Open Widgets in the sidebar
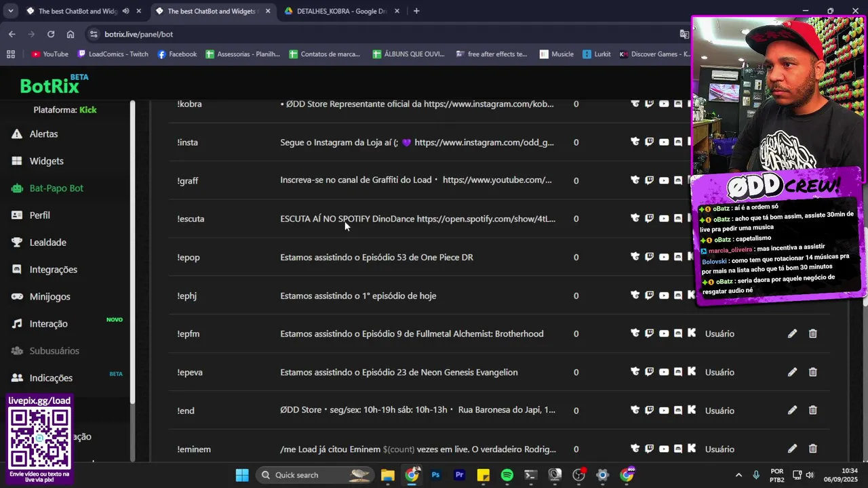This screenshot has height=488, width=868. click(x=46, y=161)
